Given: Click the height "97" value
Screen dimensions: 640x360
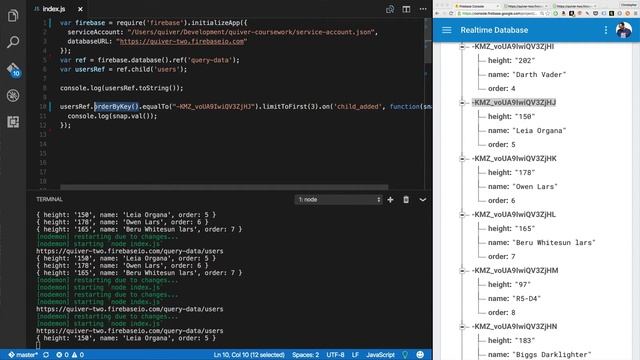Looking at the screenshot, I should tap(522, 284).
